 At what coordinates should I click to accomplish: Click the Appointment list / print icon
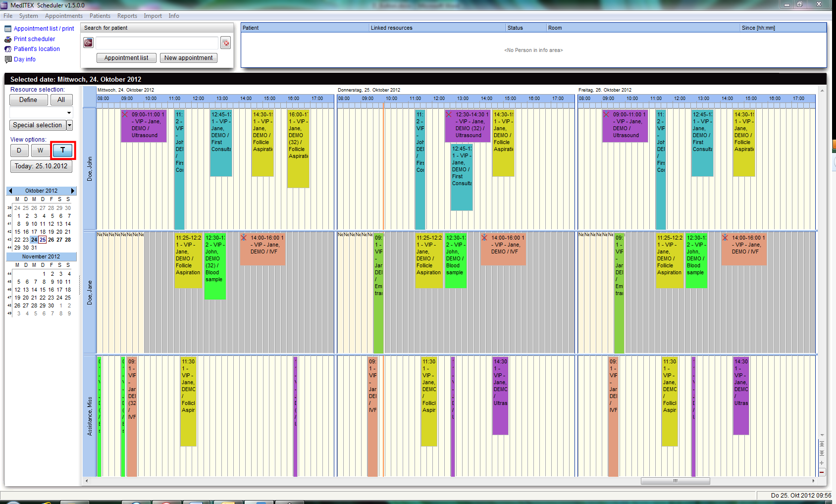coord(8,29)
